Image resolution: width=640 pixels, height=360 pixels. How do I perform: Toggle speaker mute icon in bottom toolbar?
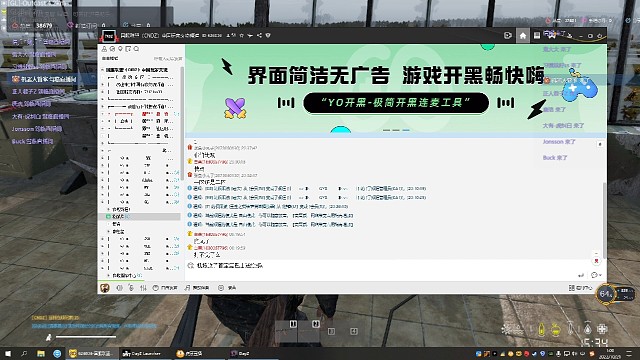coord(119,288)
